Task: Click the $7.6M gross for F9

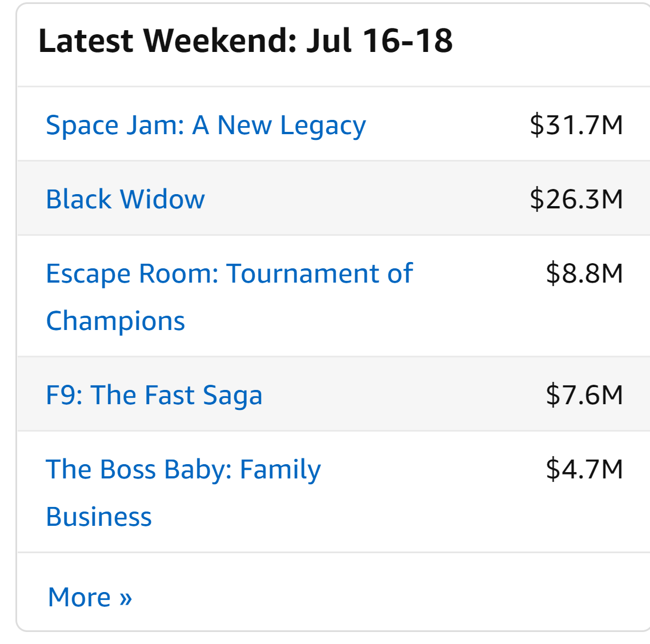Action: point(584,395)
